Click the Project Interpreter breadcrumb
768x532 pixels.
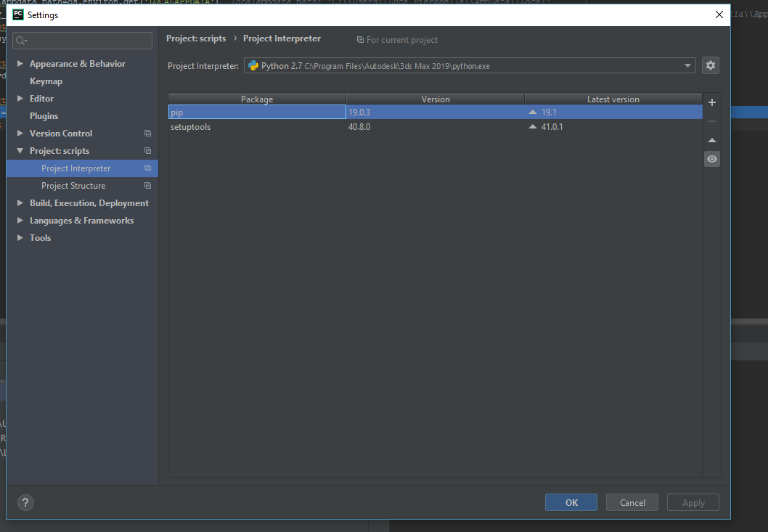point(282,38)
